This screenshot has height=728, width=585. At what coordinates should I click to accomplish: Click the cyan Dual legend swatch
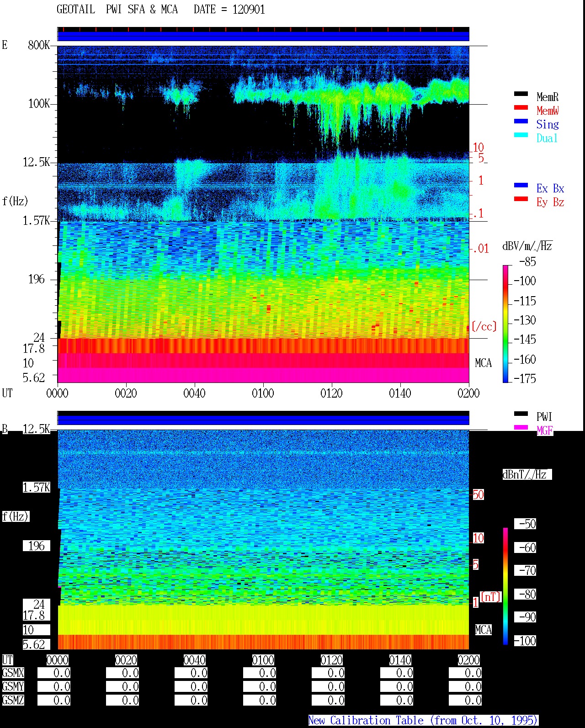(521, 135)
